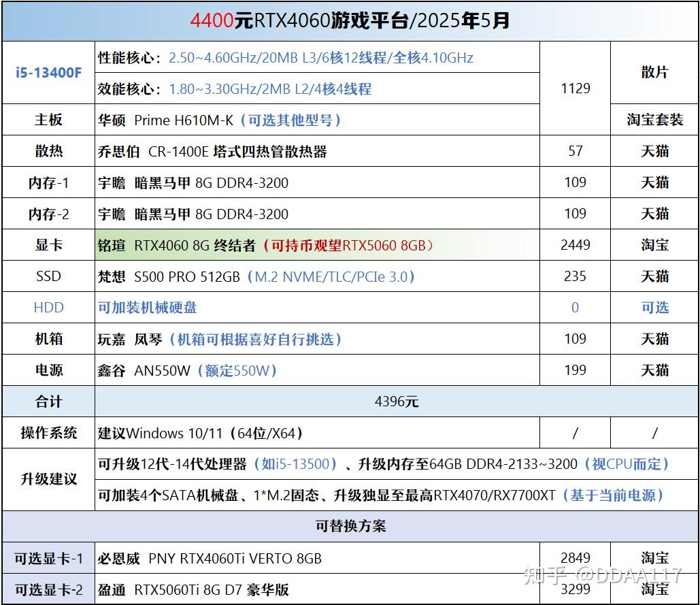Select the 盈通 RTX5060Ti 8G D7 豪华版 option
Image resolution: width=700 pixels, height=605 pixels.
tap(317, 589)
